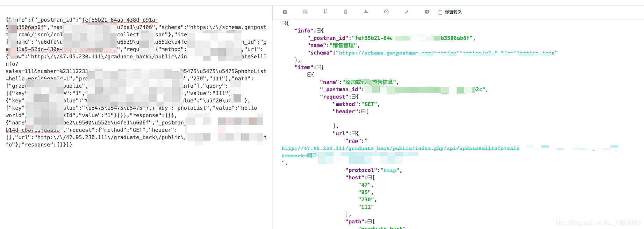Collapse the "item" array node

(319, 67)
